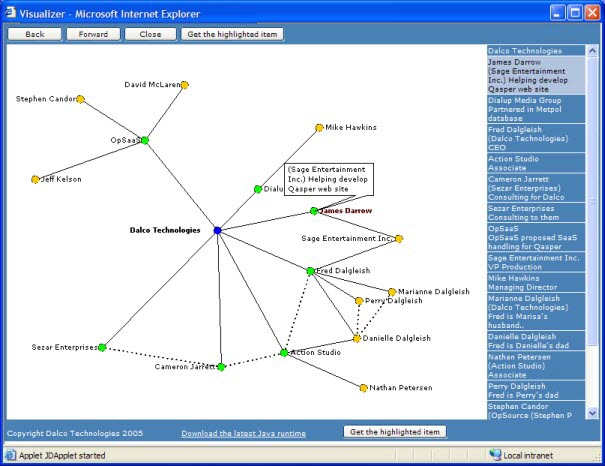Click the applet status page icon
This screenshot has height=466, width=605.
(x=11, y=455)
